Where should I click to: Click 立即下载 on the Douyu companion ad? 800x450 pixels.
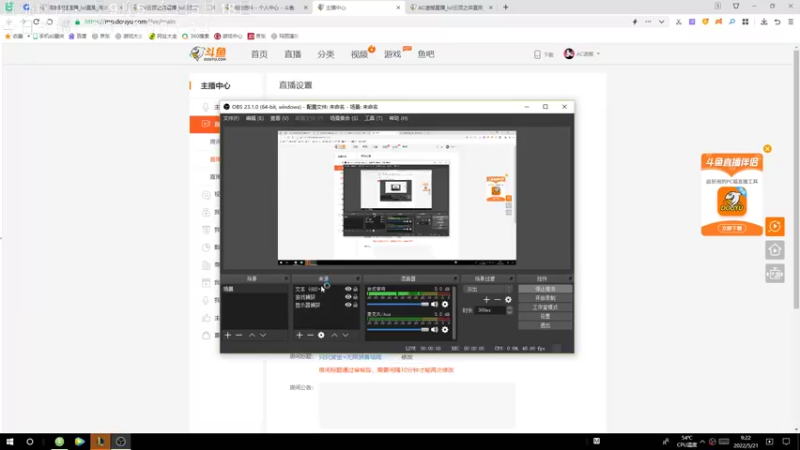(732, 229)
